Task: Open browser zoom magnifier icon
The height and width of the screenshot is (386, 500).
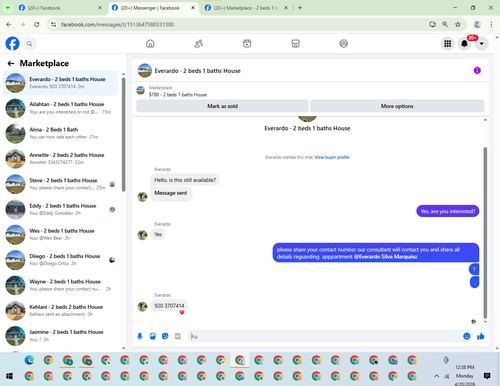Action: point(445,24)
